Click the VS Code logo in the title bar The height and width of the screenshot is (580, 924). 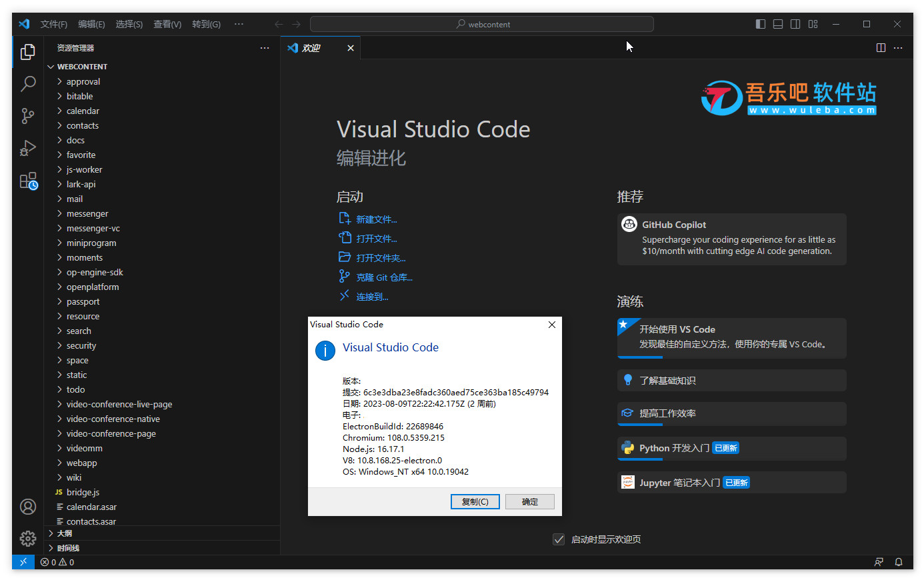pos(24,24)
